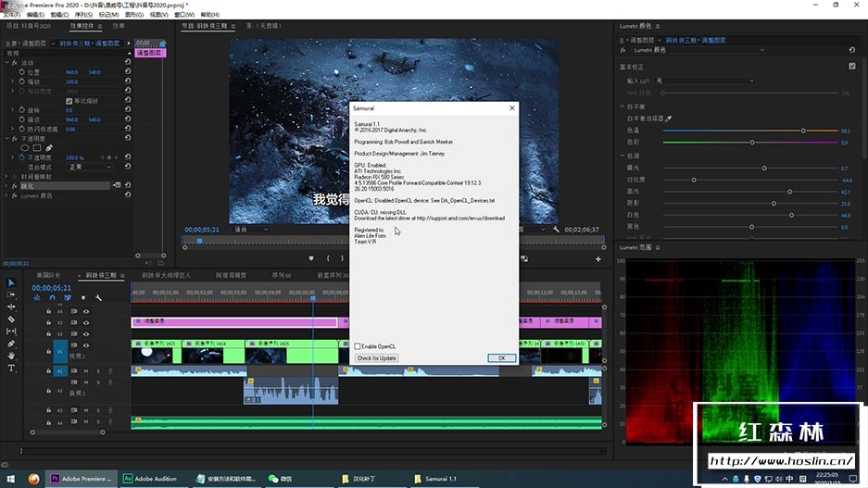Hide track V2 with eye icon
The width and height of the screenshot is (868, 488).
click(86, 334)
